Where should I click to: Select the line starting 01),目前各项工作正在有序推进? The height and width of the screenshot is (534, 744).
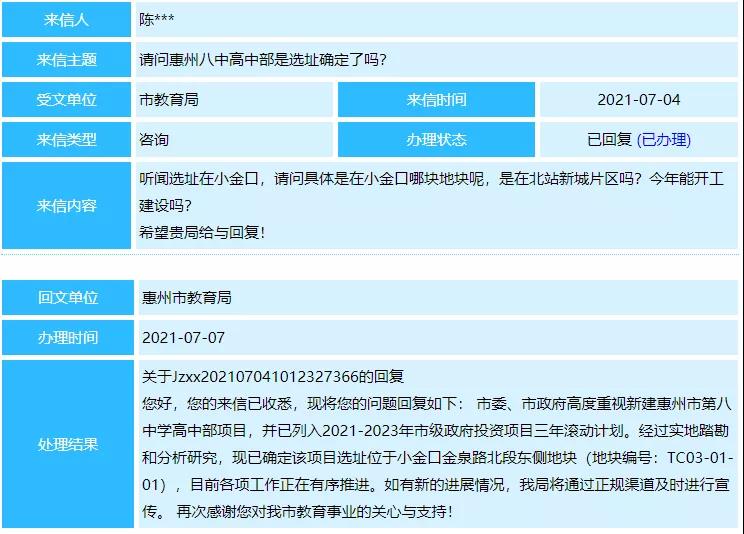(436, 485)
